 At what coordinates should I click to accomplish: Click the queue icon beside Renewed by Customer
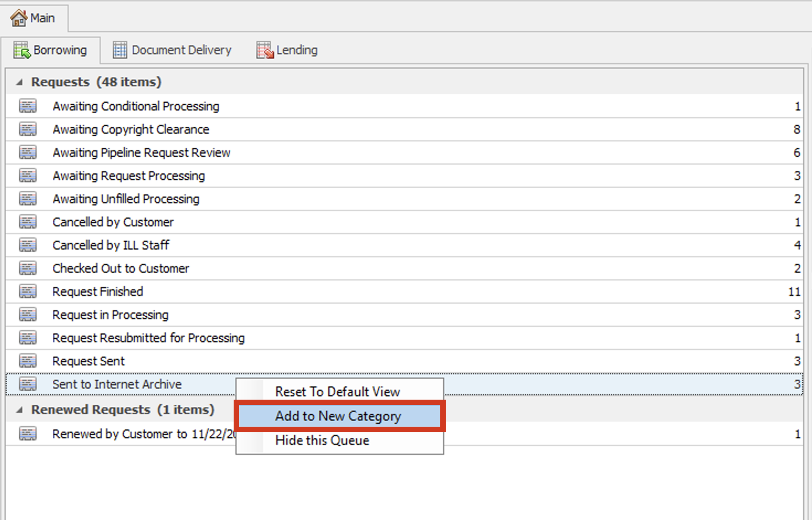tap(28, 434)
